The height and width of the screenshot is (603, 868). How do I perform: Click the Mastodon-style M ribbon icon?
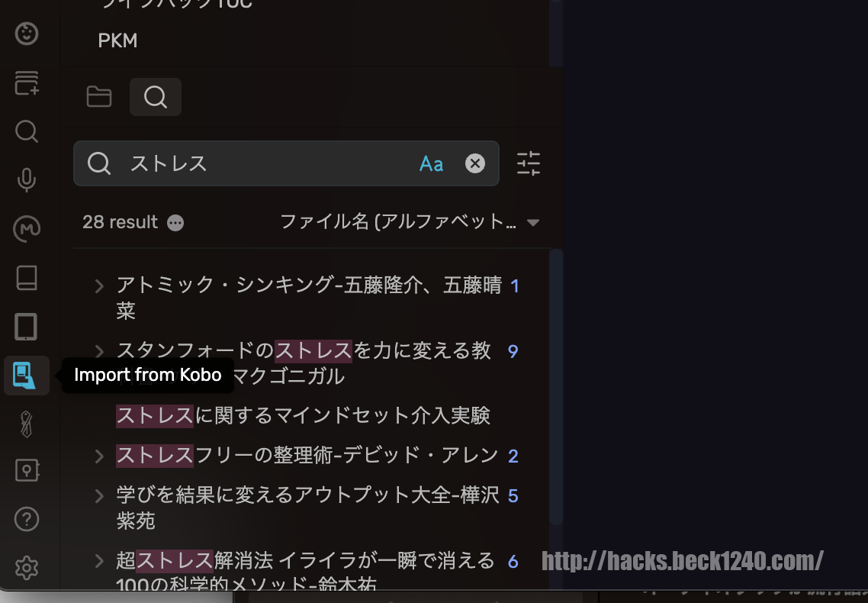[26, 229]
